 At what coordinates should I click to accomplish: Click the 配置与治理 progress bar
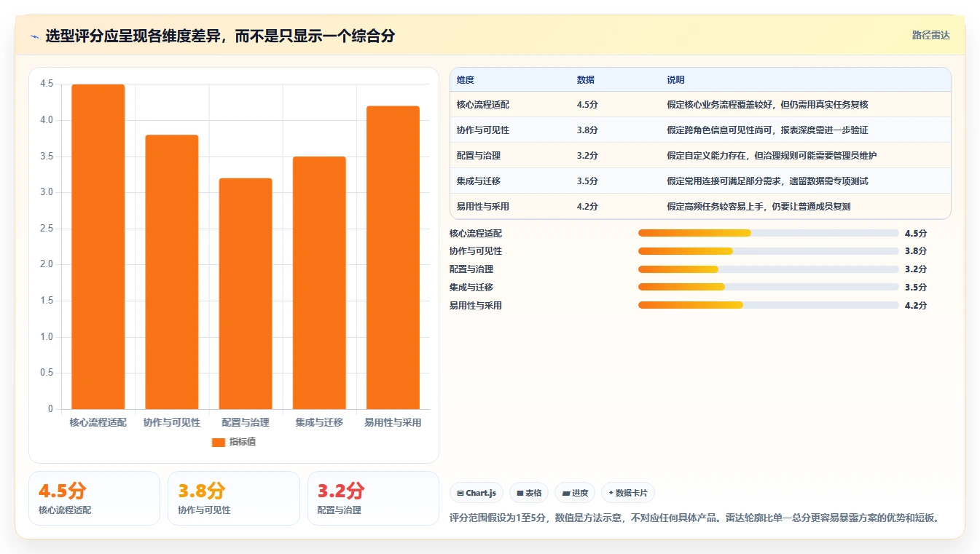coord(769,269)
